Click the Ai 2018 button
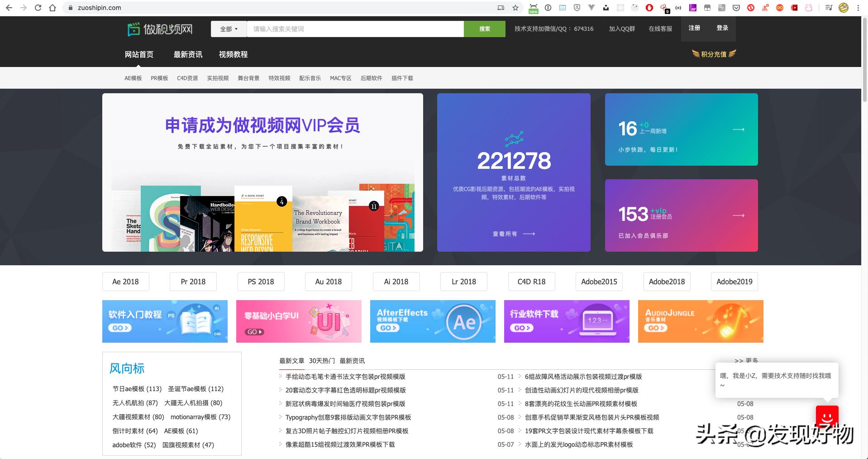Viewport: 868px width, 459px height. click(396, 282)
